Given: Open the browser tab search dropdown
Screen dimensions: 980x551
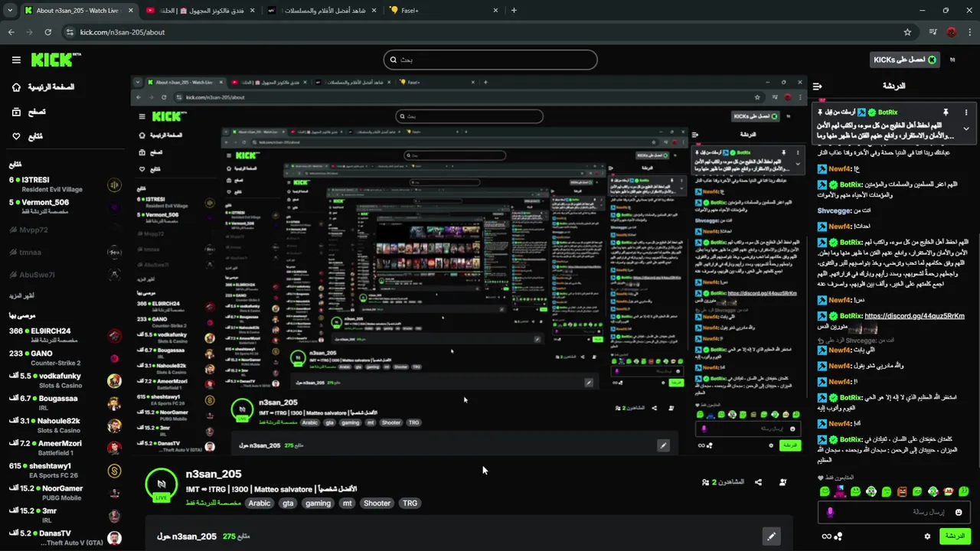Looking at the screenshot, I should (9, 11).
